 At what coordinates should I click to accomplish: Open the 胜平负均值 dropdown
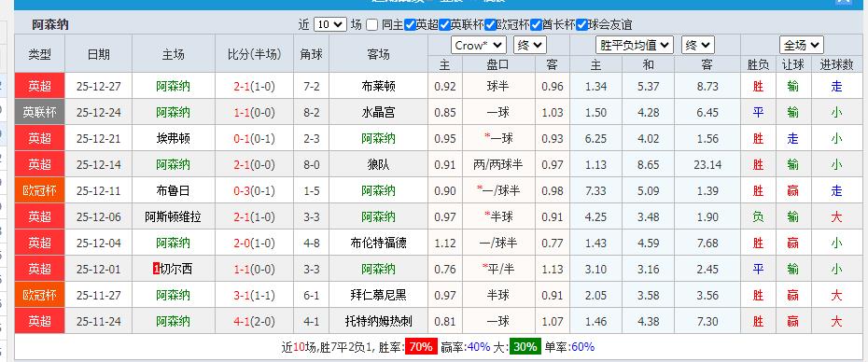click(635, 45)
